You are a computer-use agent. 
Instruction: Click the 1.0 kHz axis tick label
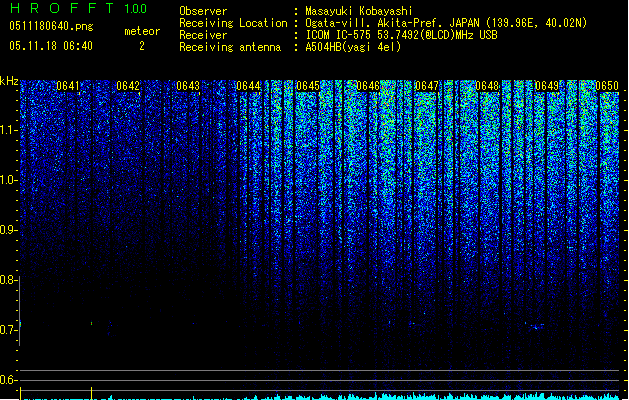pos(8,180)
